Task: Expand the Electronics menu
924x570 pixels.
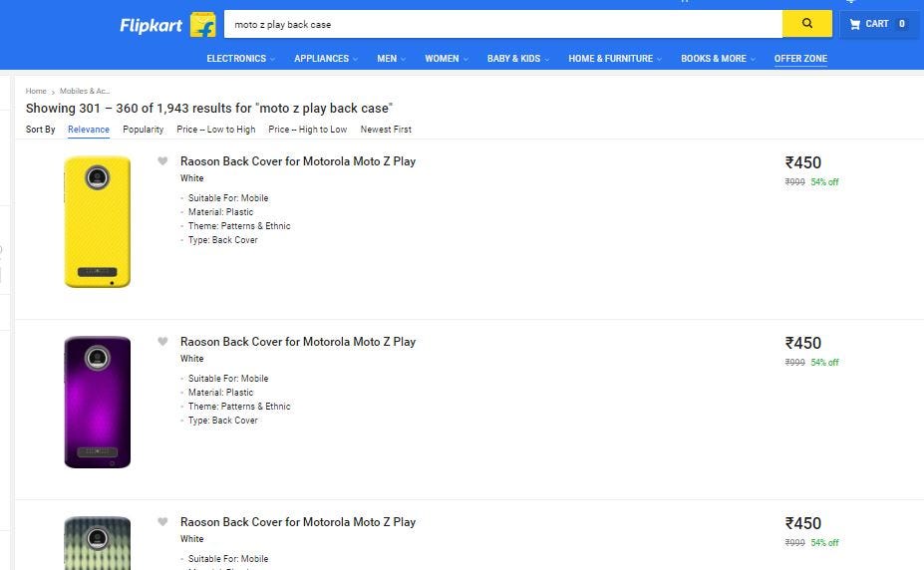Action: [240, 58]
